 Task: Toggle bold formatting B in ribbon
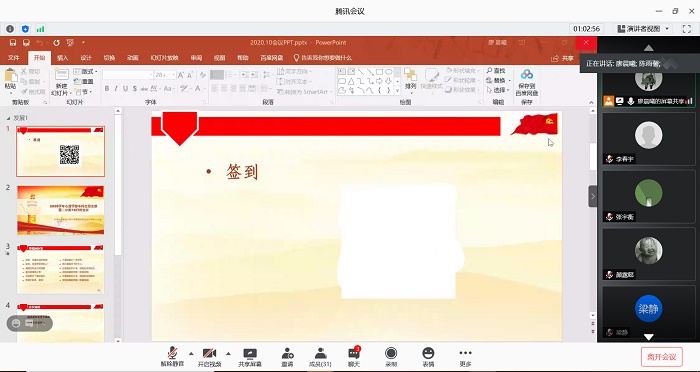click(107, 88)
